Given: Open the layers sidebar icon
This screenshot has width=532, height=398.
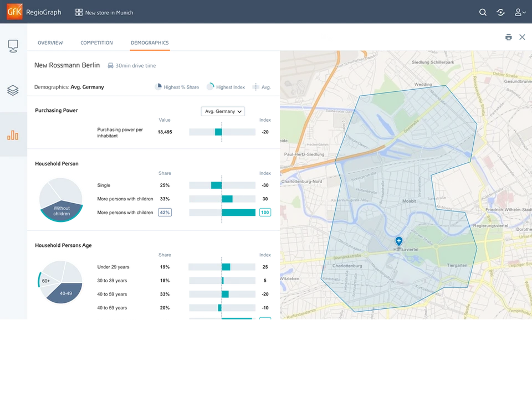Looking at the screenshot, I should point(13,90).
